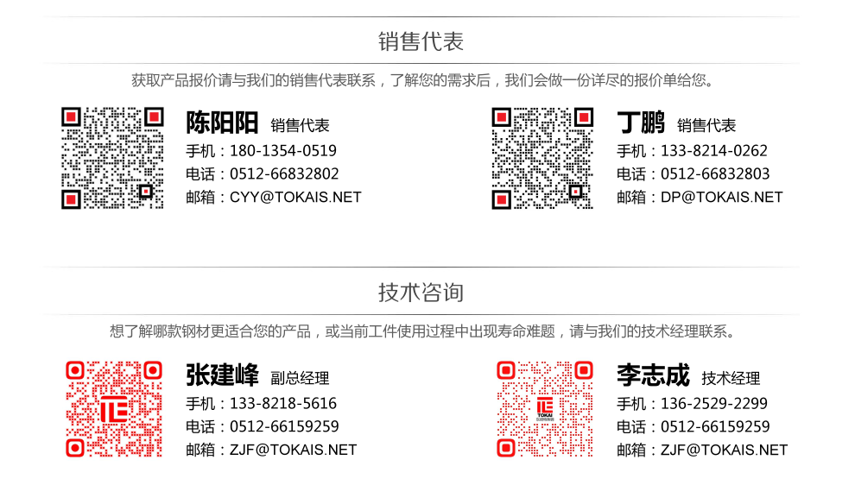
Task: Click the black QR code for 陈阳阳
Action: (x=112, y=158)
